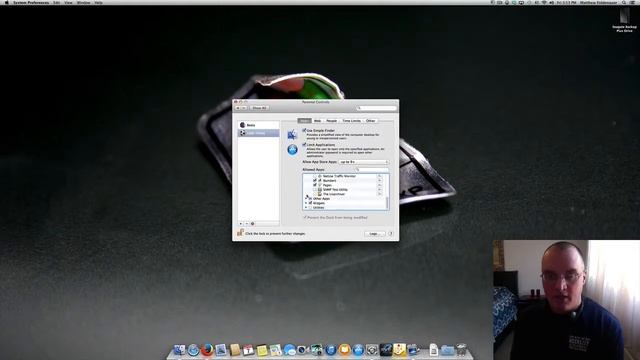Click the volume menu bar icon
The image size is (640, 360).
coord(551,2)
